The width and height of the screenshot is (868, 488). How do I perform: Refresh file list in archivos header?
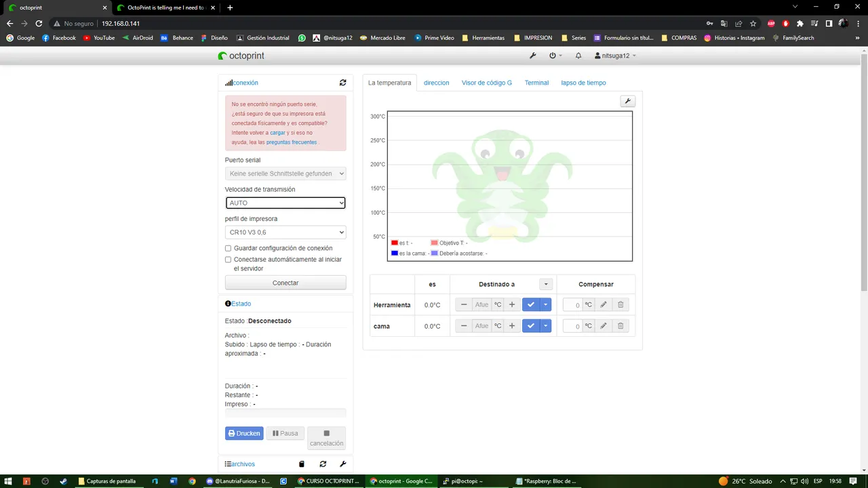[x=323, y=464]
